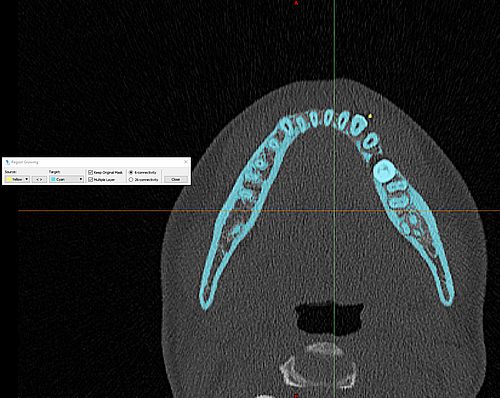Click the round cyan canine tooth crown
Image resolution: width=500 pixels, height=398 pixels.
385,171
